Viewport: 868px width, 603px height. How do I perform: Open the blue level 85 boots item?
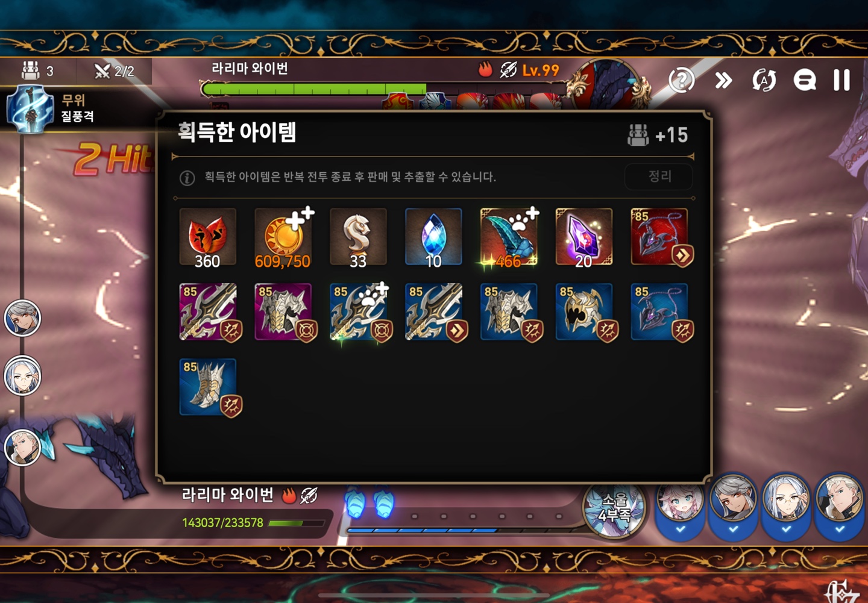209,387
